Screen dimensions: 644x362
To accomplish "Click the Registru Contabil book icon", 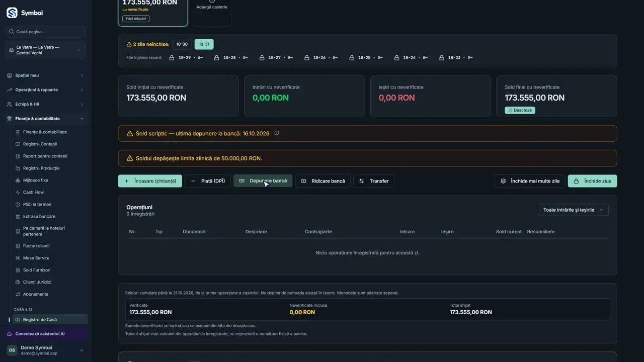I will 18,144.
